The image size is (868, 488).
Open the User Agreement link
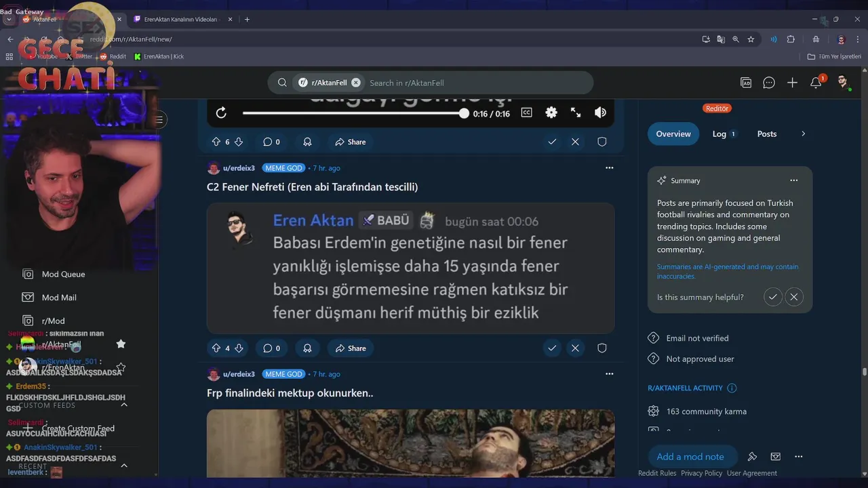pyautogui.click(x=752, y=473)
